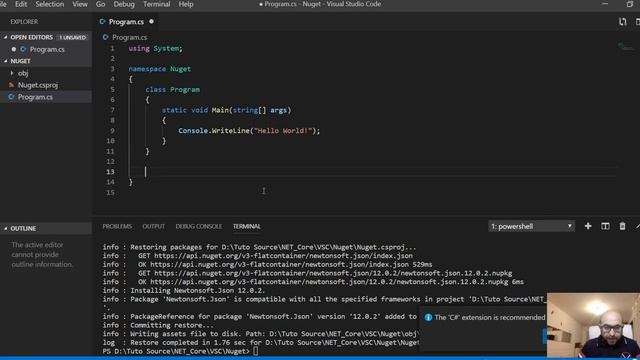Click the 'using System;' line

156,49
